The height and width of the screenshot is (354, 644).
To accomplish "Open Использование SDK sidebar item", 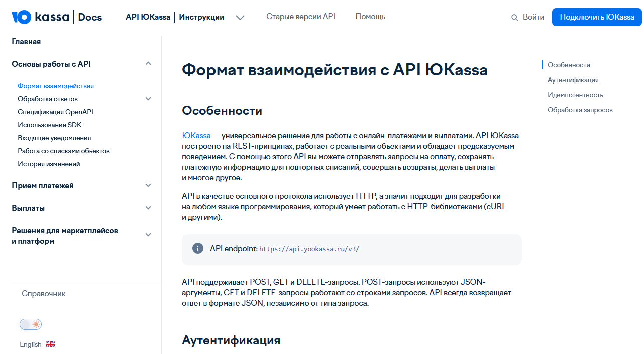I will click(x=49, y=125).
